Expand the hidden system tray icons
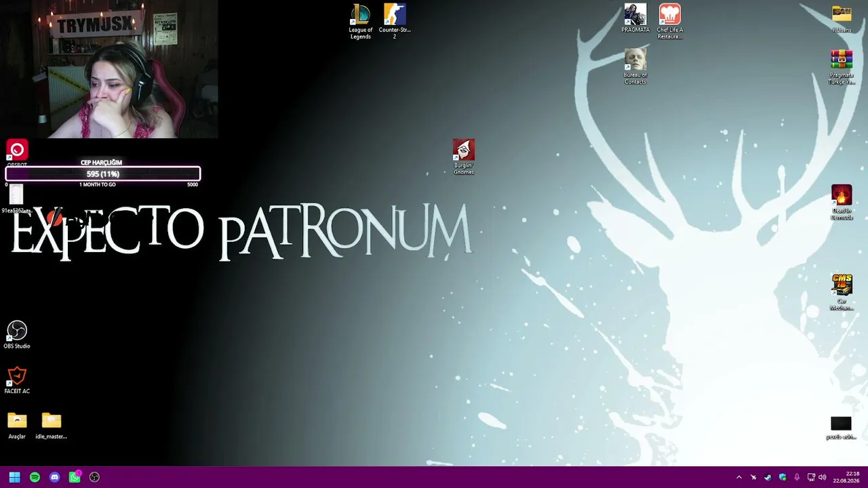Screen dimensions: 868x488 pos(739,477)
